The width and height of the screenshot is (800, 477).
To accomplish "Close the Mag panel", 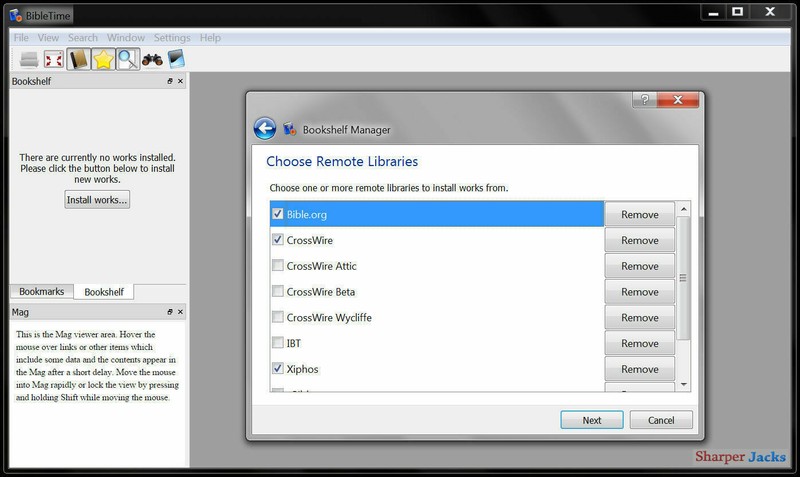I will pos(180,312).
